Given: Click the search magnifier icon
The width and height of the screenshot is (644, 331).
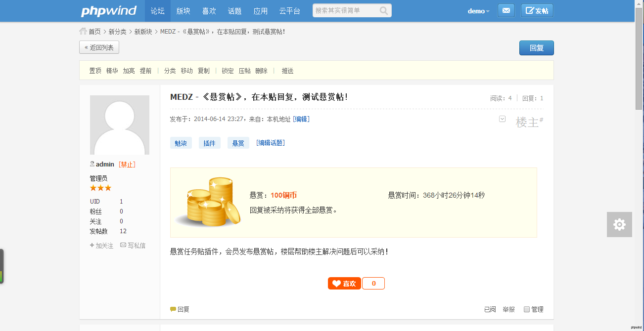Looking at the screenshot, I should pos(384,11).
